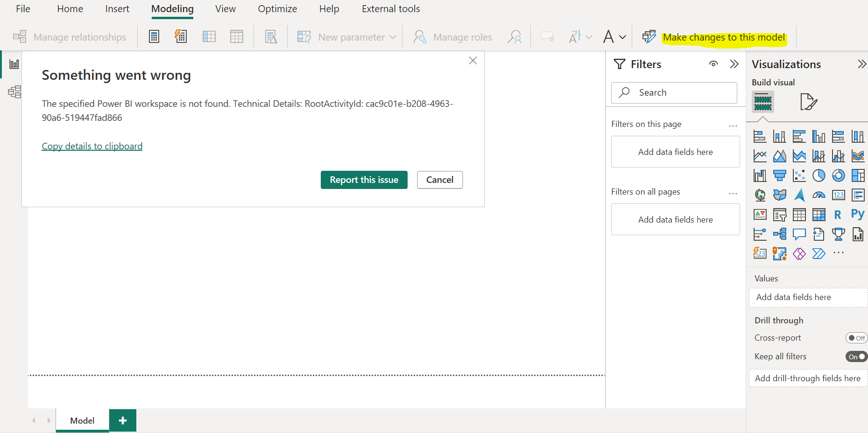Viewport: 868px width, 433px height.
Task: Select the Clustered column chart visual
Action: click(x=819, y=136)
